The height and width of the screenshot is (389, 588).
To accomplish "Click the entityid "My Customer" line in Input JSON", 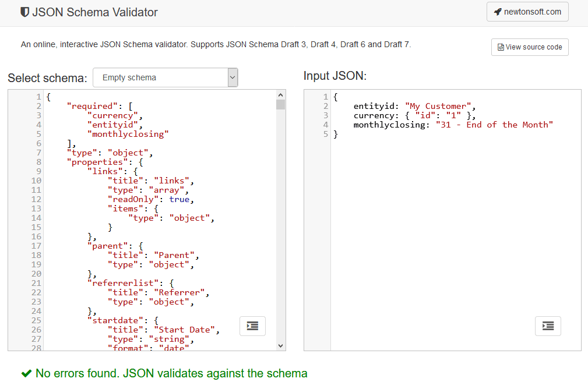I will (x=414, y=106).
